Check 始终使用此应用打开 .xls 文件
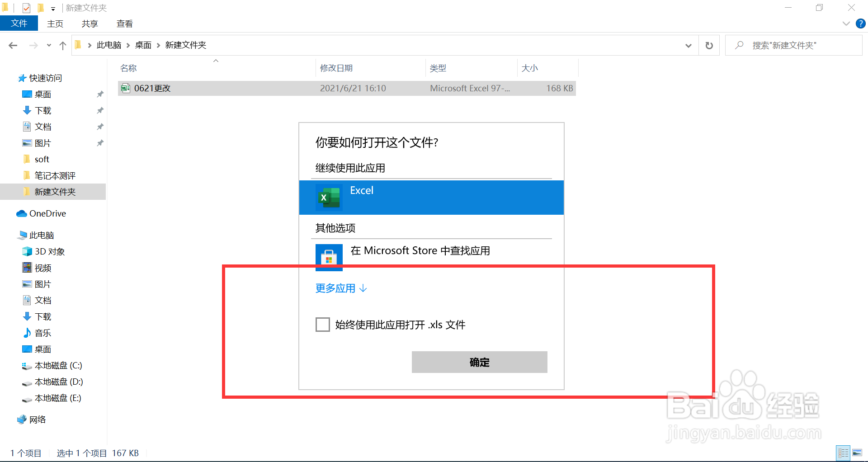This screenshot has width=868, height=462. (x=322, y=324)
